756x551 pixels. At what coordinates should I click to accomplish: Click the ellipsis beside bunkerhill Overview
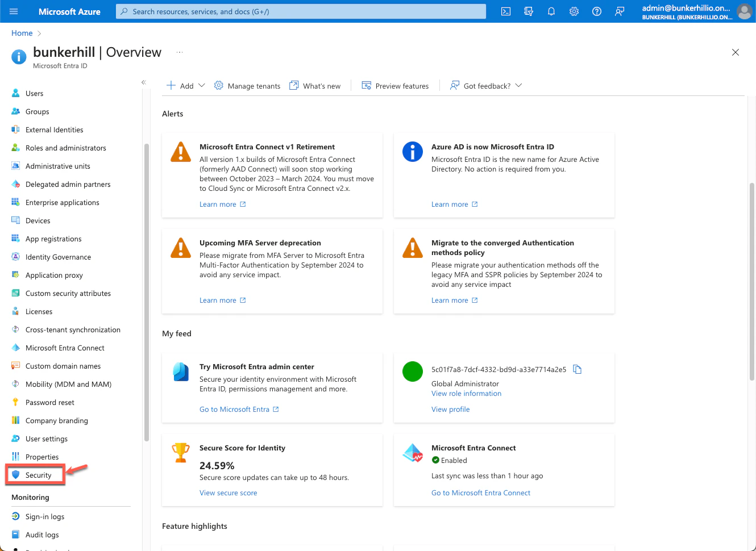tap(180, 52)
